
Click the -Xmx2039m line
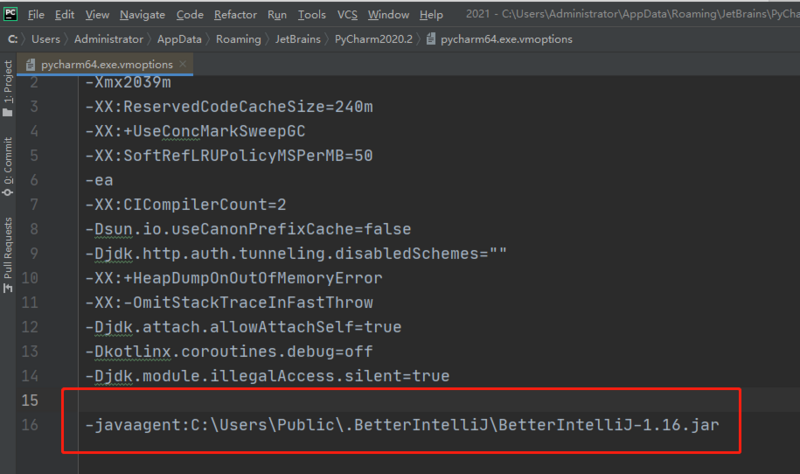(128, 82)
